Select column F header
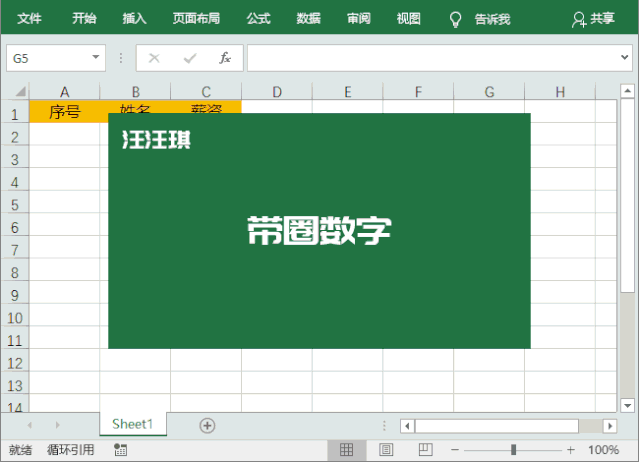This screenshot has height=462, width=639. (x=418, y=92)
